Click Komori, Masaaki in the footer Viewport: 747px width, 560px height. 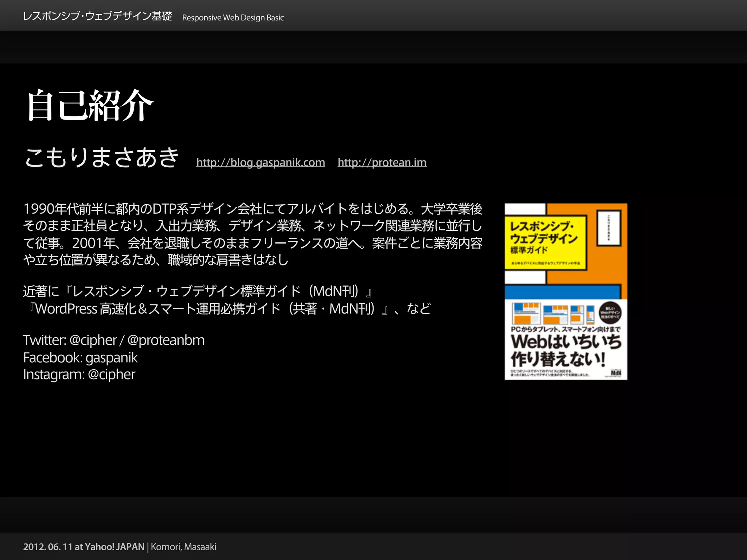coord(183,547)
